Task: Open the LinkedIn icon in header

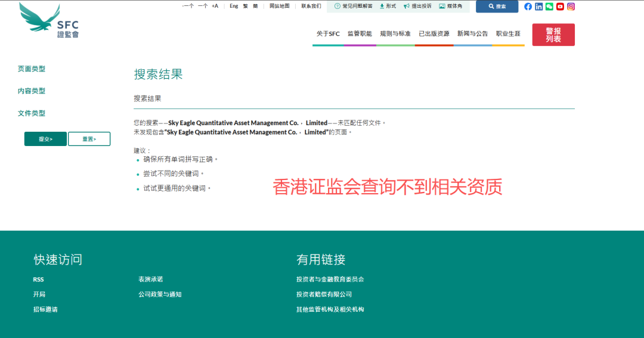Action: (x=539, y=7)
